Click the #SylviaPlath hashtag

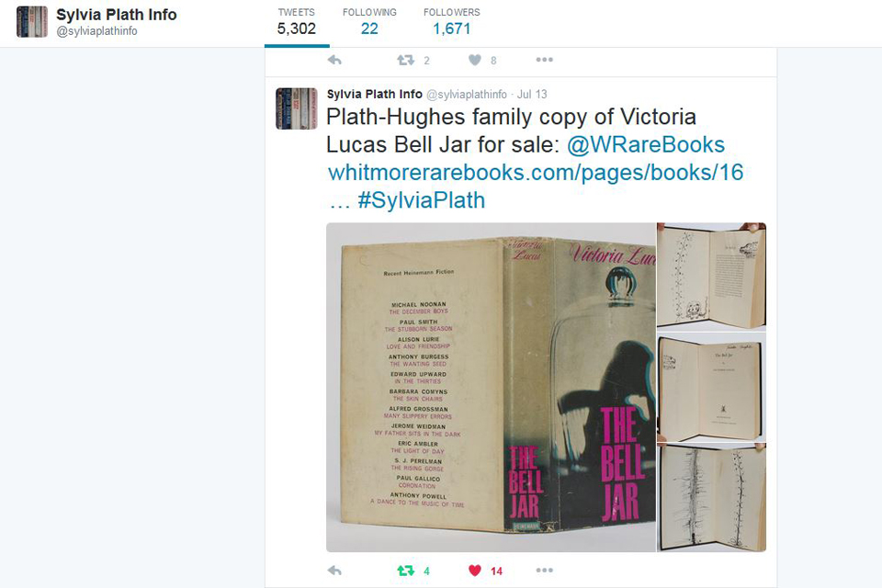(422, 200)
